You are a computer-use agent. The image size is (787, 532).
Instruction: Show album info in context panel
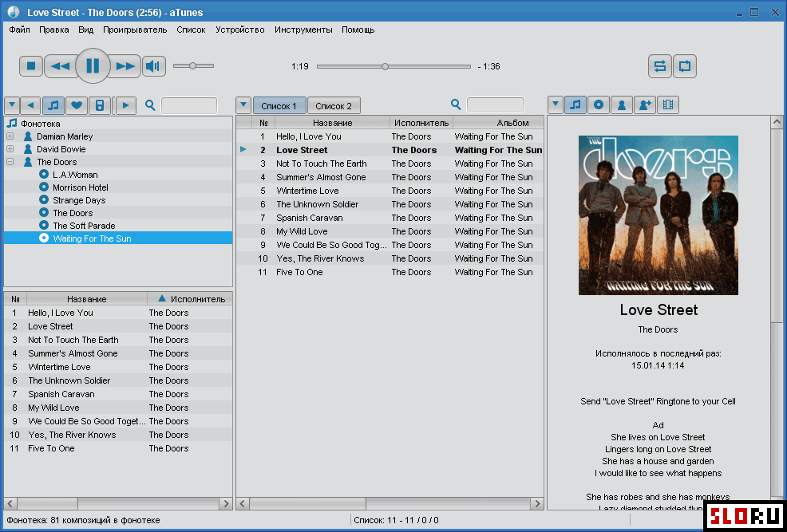tap(599, 104)
